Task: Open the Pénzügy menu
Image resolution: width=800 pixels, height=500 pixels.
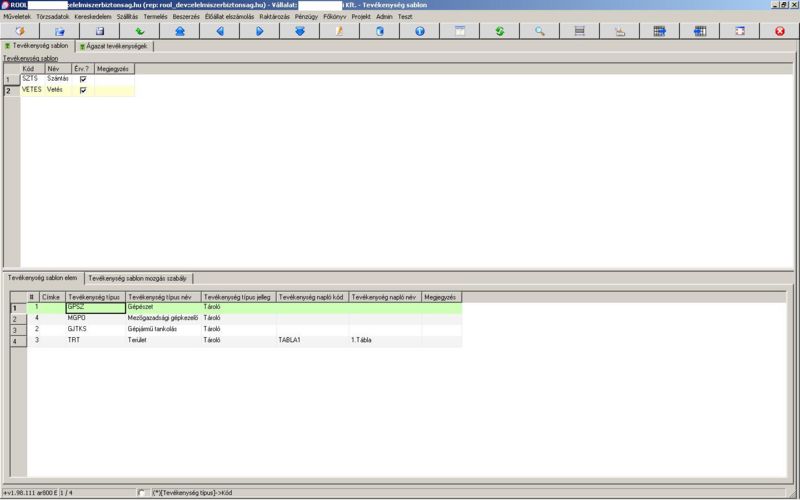Action: pos(306,17)
